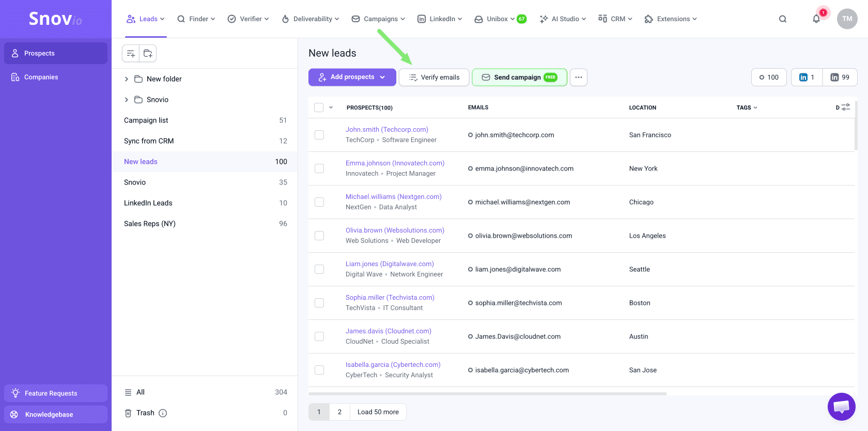Open the Campaigns menu
Screen dimensions: 868x431
point(378,19)
